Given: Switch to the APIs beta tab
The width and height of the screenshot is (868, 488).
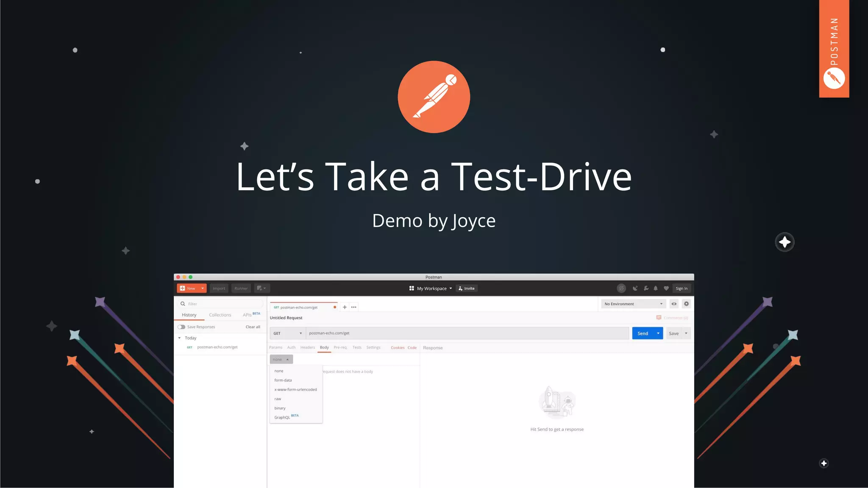Looking at the screenshot, I should 251,315.
